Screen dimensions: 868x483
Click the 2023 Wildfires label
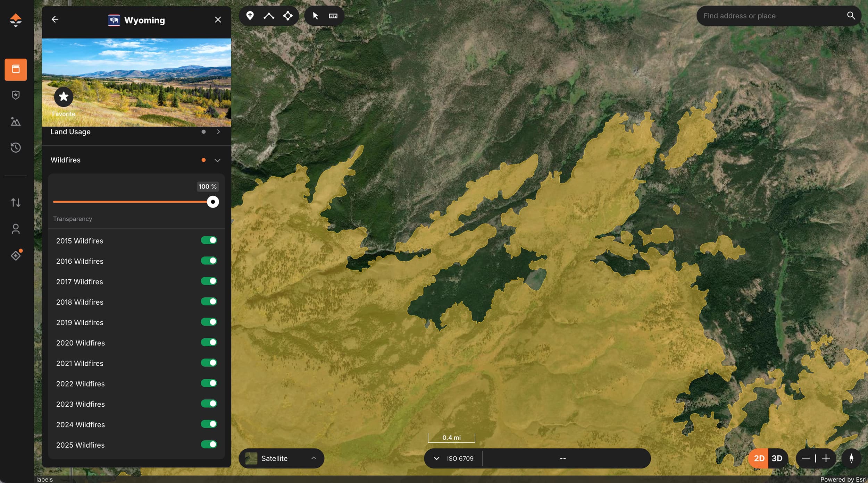[x=81, y=404]
